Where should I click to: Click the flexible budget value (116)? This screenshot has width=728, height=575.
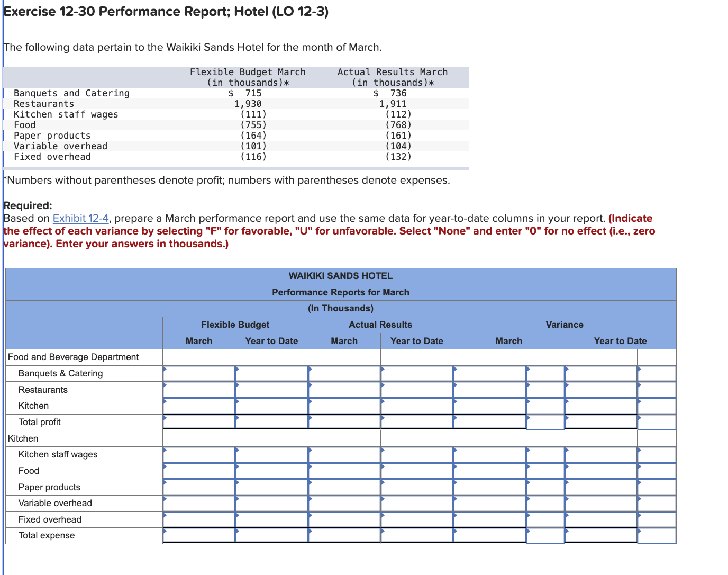coord(253,157)
